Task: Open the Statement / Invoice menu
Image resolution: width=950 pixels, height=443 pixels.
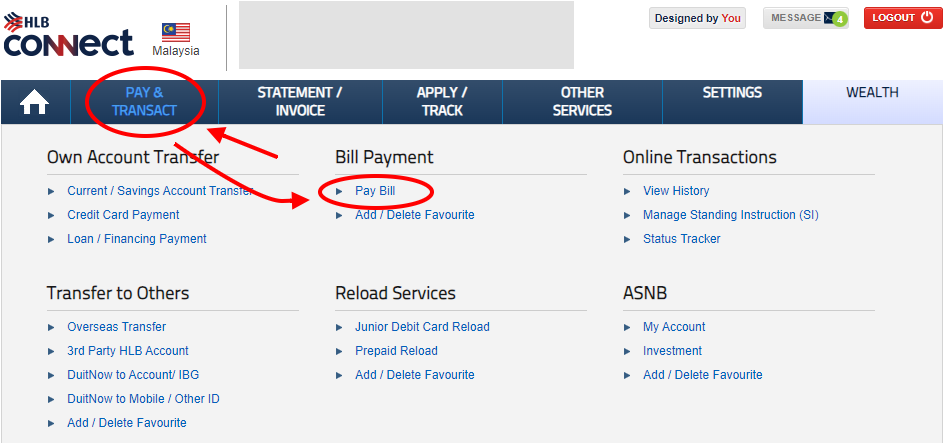Action: 300,102
